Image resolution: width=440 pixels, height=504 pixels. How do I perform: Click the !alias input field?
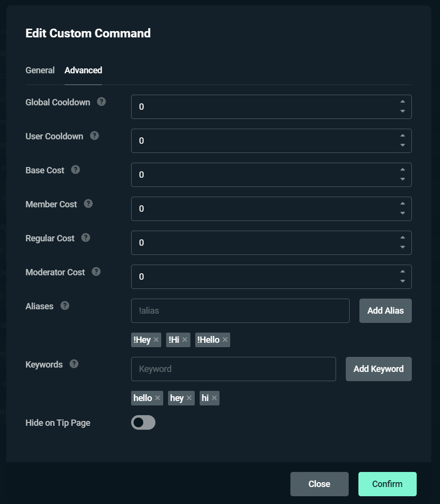[x=240, y=311]
